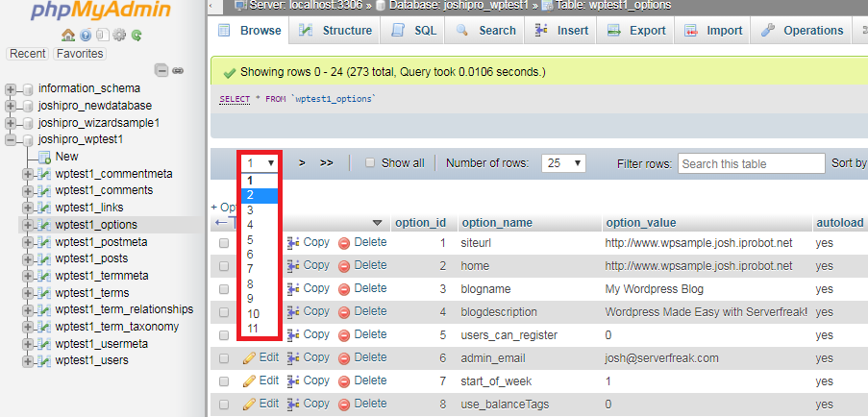Open the SQL tab
Screen dimensions: 868x417
click(414, 31)
